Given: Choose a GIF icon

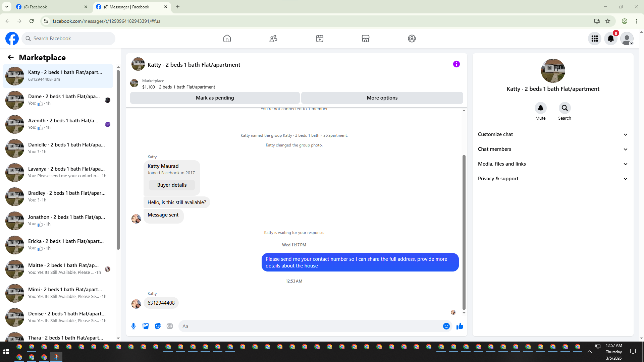Looking at the screenshot, I should pos(170,326).
